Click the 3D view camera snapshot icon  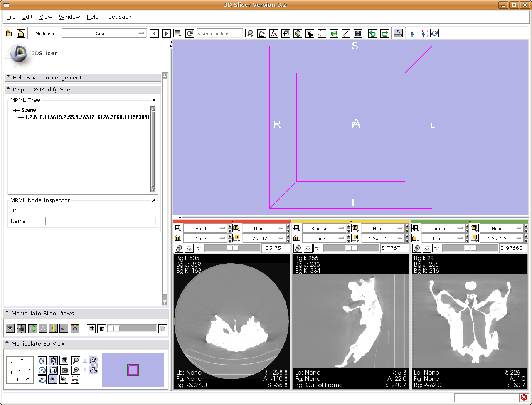click(64, 370)
